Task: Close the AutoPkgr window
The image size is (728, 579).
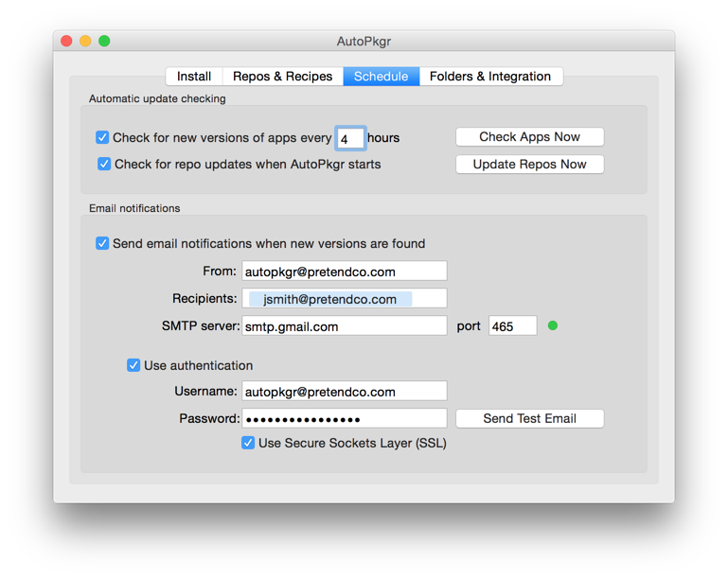Action: click(x=66, y=41)
